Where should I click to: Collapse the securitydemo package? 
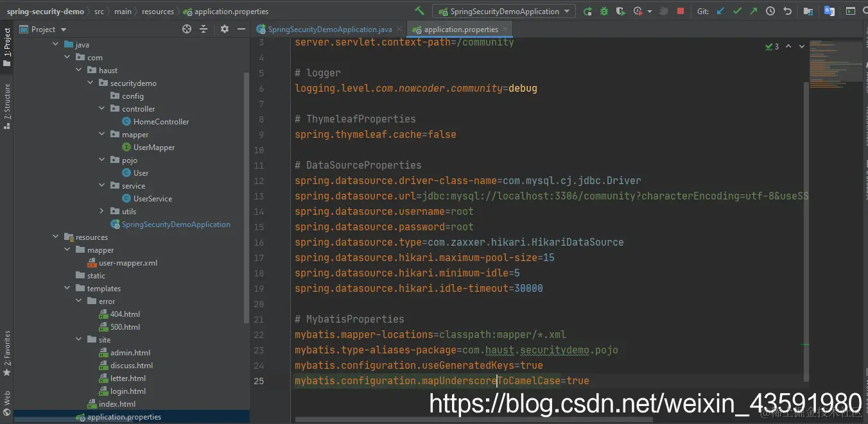(91, 83)
